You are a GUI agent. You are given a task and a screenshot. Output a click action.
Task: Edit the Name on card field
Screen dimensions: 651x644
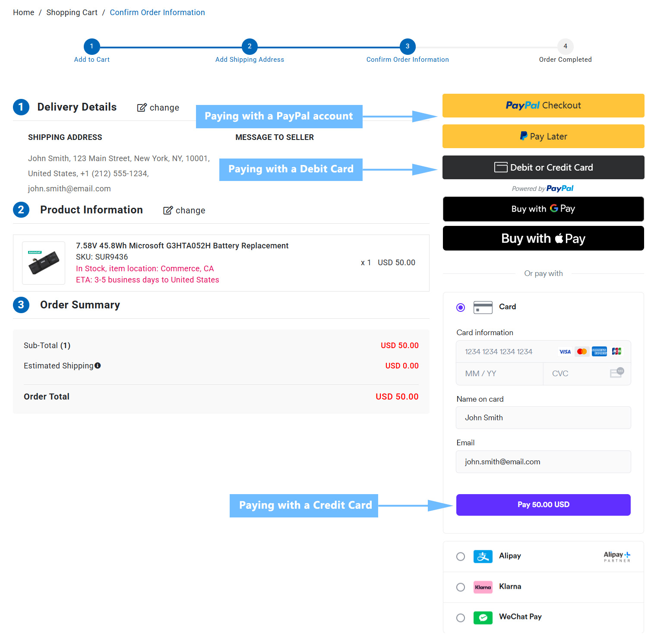pos(543,418)
